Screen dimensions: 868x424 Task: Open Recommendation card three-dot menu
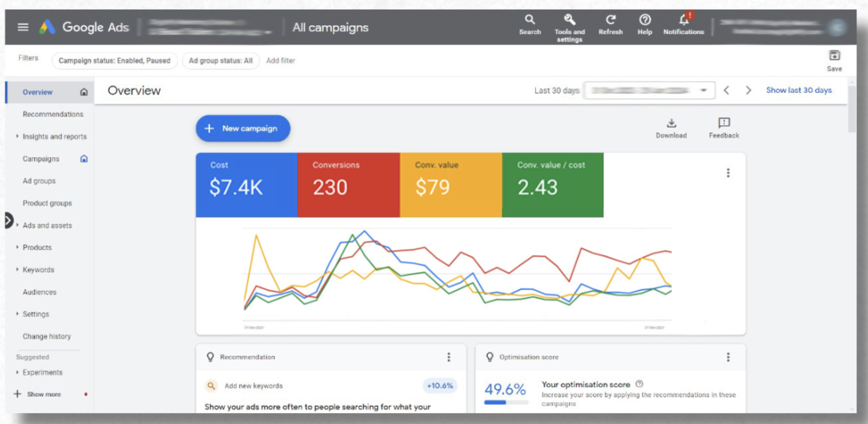click(x=449, y=357)
